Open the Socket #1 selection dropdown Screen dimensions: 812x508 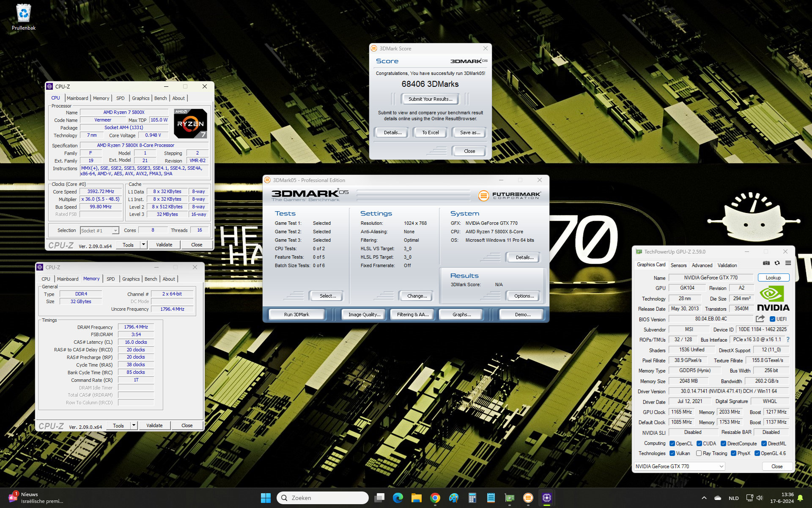tap(99, 231)
